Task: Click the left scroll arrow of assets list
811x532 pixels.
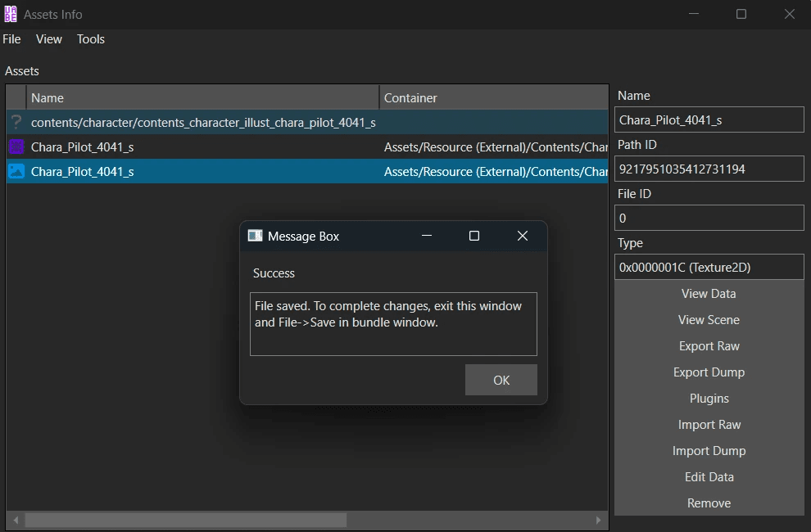Action: (16, 520)
